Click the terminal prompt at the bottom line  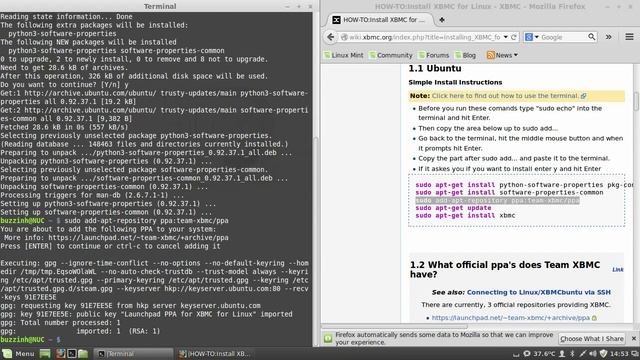click(x=31, y=340)
